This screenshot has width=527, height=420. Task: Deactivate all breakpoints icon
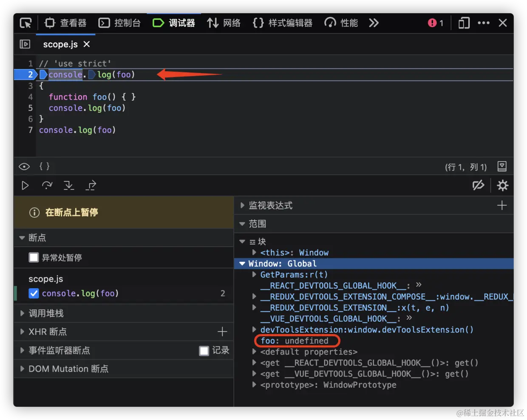coord(479,185)
